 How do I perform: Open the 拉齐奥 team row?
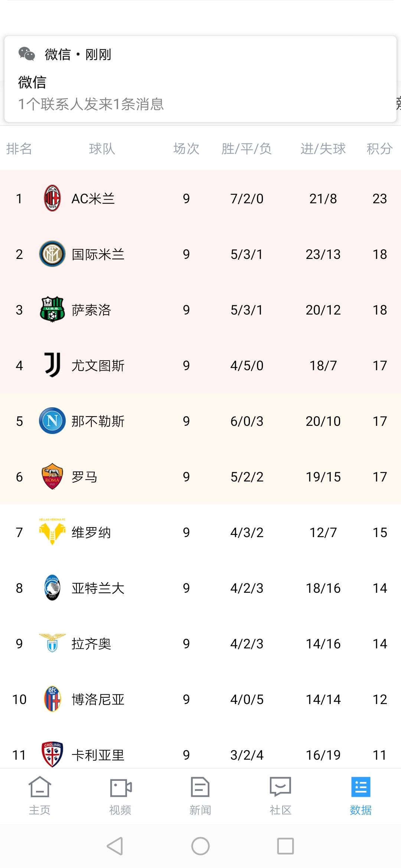tap(200, 643)
